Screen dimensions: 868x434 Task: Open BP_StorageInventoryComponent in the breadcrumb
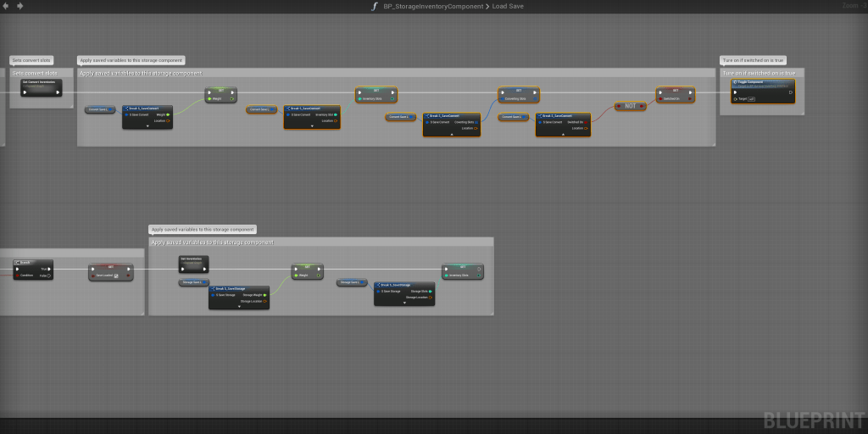[432, 6]
